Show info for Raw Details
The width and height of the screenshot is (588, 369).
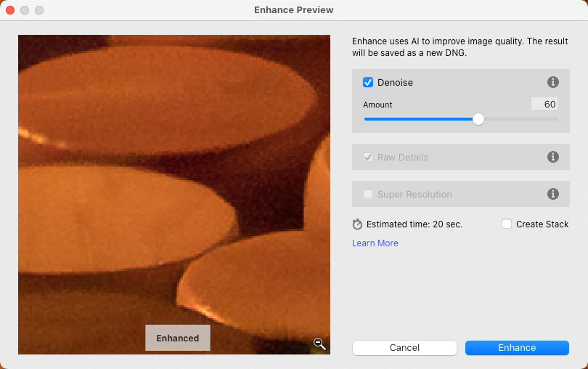(x=552, y=157)
